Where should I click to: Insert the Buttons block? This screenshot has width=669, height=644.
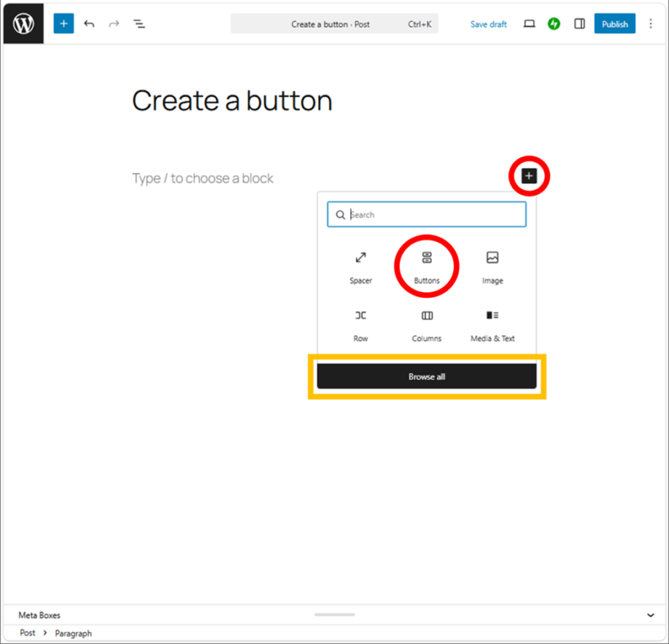click(426, 268)
